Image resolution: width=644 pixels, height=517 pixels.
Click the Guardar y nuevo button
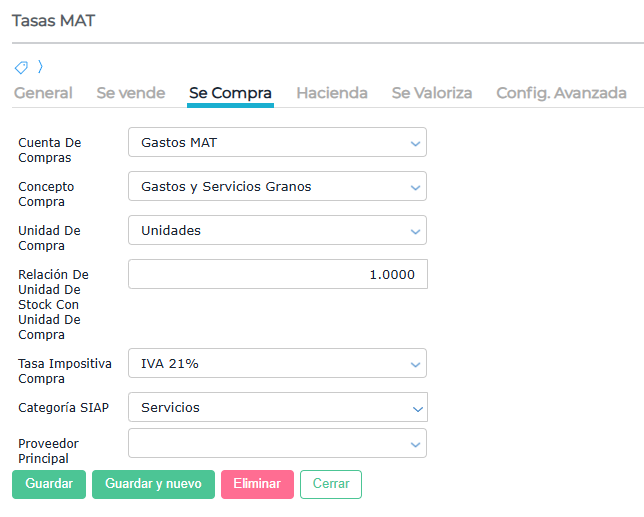pos(153,484)
